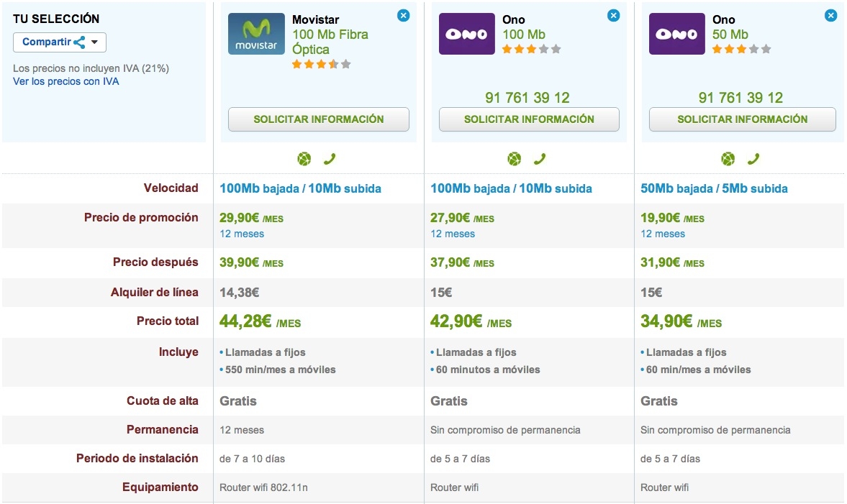Request information for Movistar 100 Mb Fibra
This screenshot has height=504, width=847.
point(319,119)
